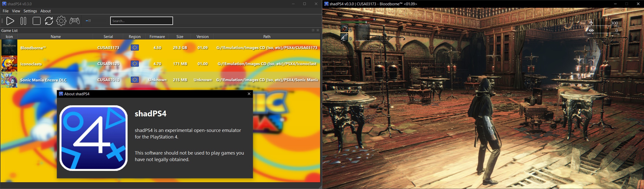644x189 pixels.
Task: Focus the Search input field
Action: pos(142,21)
